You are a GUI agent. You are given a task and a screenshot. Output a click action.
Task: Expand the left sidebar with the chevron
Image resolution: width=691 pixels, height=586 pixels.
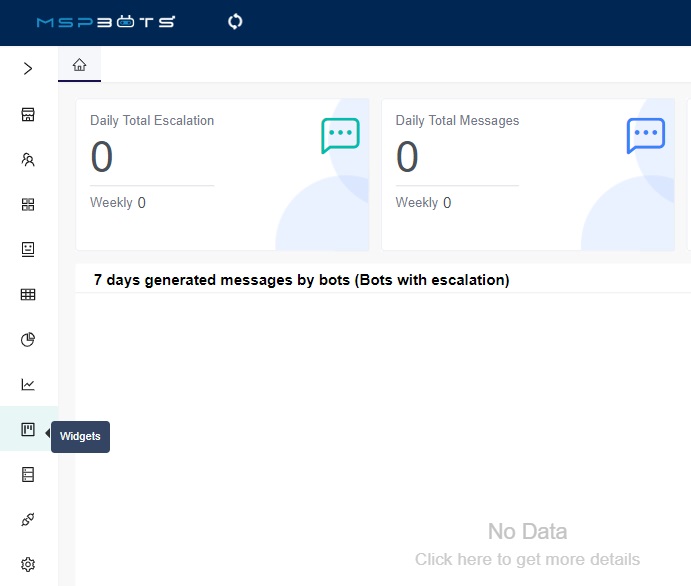coord(28,69)
